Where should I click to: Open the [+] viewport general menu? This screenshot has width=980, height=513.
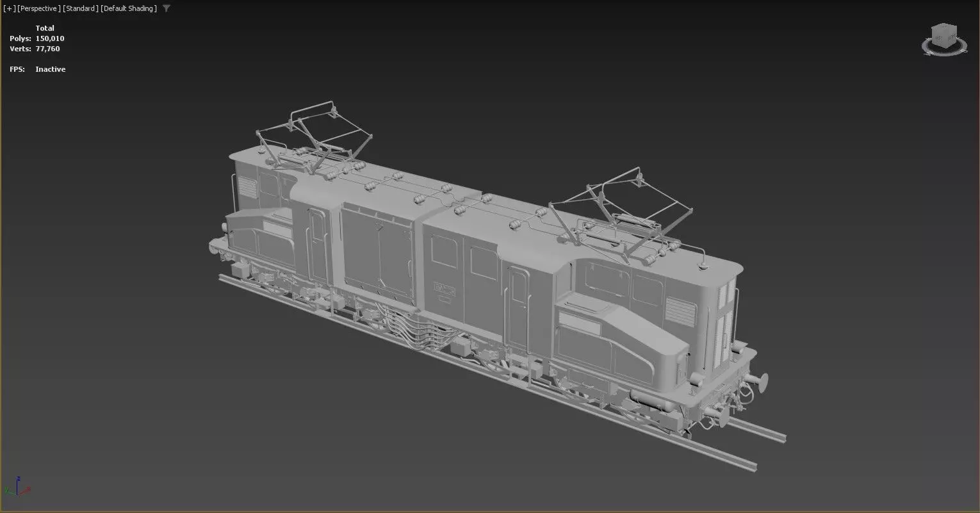[10, 8]
